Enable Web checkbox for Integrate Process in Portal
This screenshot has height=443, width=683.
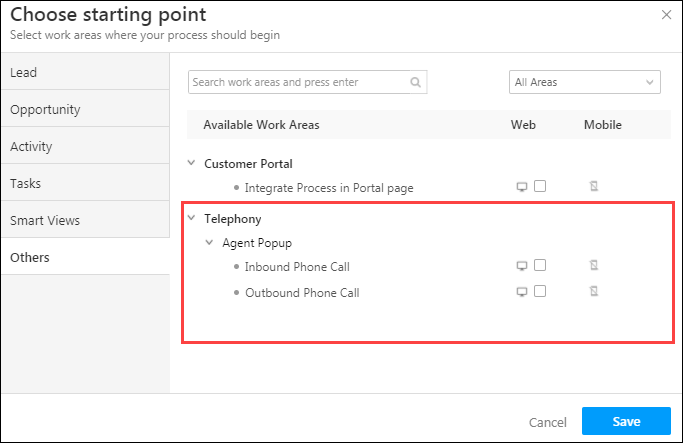coord(540,186)
